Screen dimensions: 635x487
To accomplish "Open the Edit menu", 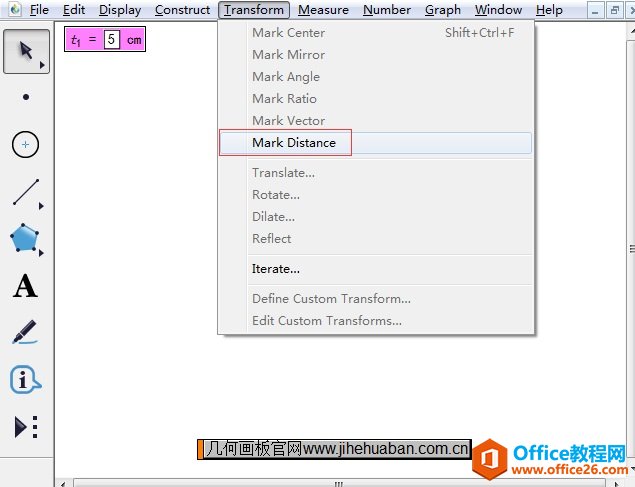I will (74, 10).
